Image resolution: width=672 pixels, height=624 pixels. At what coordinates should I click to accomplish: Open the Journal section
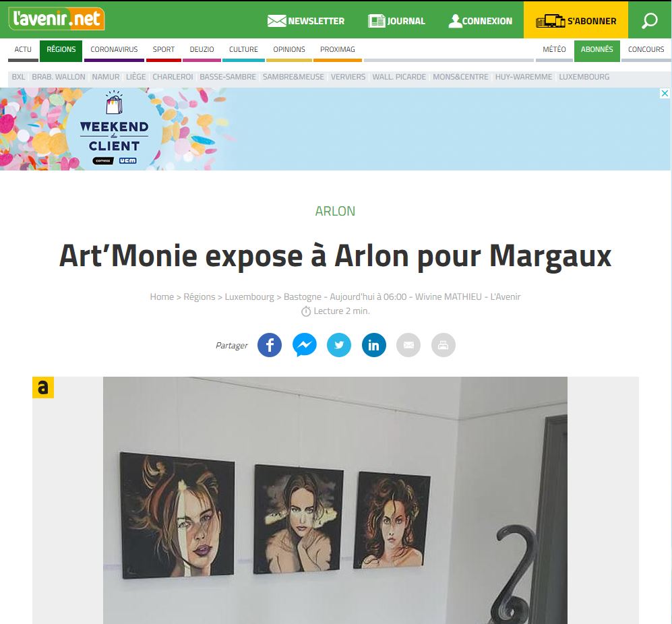click(396, 21)
